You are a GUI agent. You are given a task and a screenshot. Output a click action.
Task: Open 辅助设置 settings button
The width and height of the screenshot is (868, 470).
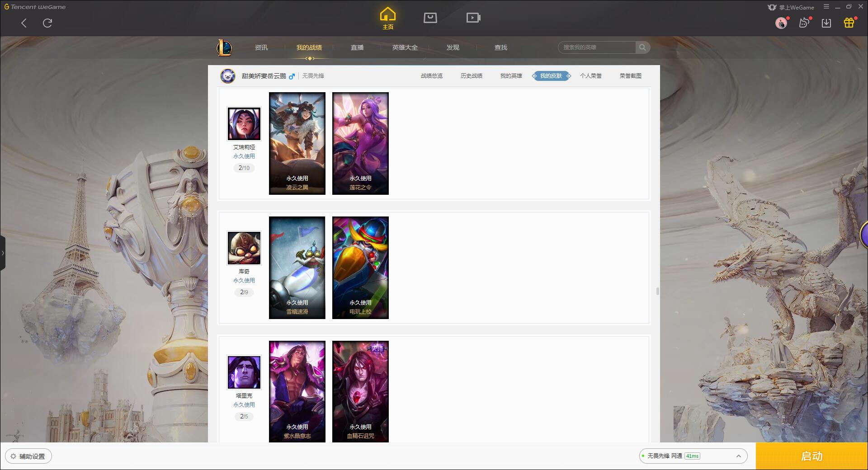[28, 456]
